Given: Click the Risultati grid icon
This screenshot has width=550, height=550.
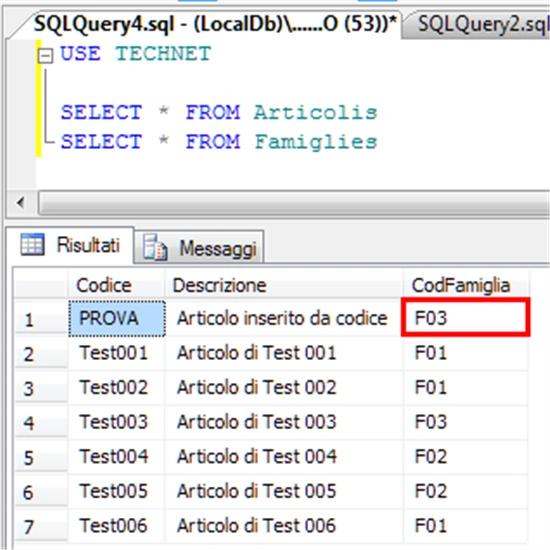Looking at the screenshot, I should pos(33,244).
